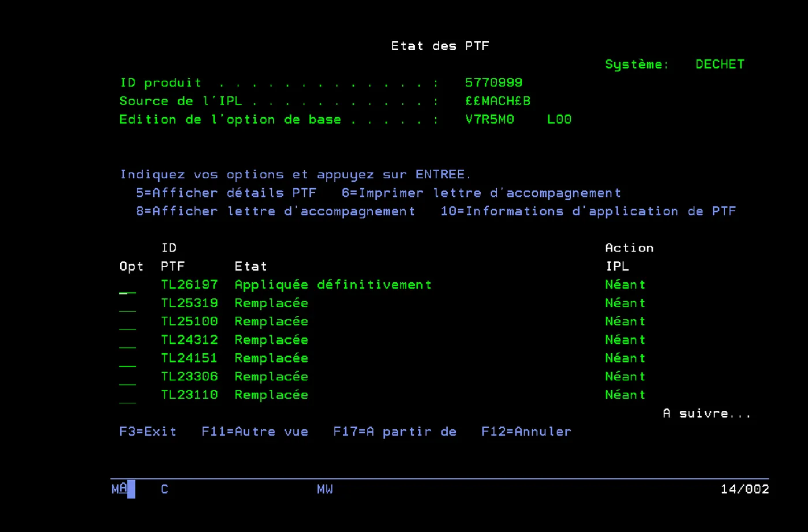Image resolution: width=808 pixels, height=532 pixels.
Task: Click "10=Informations d'application de PTF" option
Action: [589, 211]
